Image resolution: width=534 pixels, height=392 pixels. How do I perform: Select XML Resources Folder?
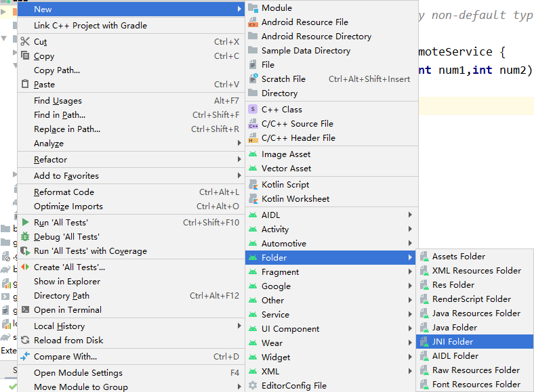click(x=475, y=271)
